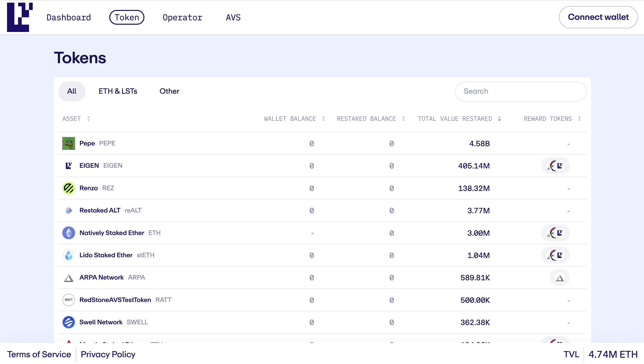644x364 pixels.
Task: Focus the token Search field
Action: pyautogui.click(x=520, y=91)
